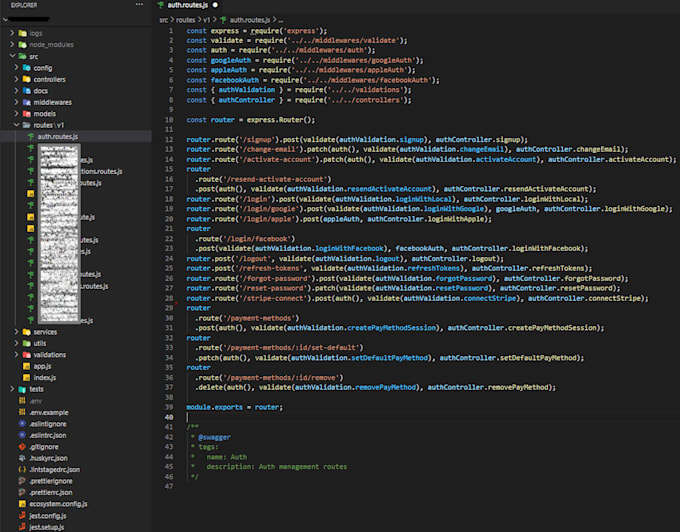This screenshot has height=532, width=680.
Task: Click the @swagger comment tag
Action: [214, 437]
